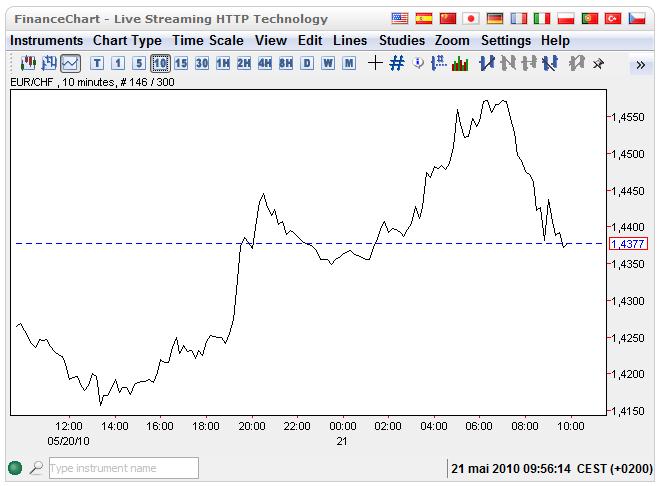Select the bar (OHLC) chart type icon
663x486 pixels.
coord(49,63)
